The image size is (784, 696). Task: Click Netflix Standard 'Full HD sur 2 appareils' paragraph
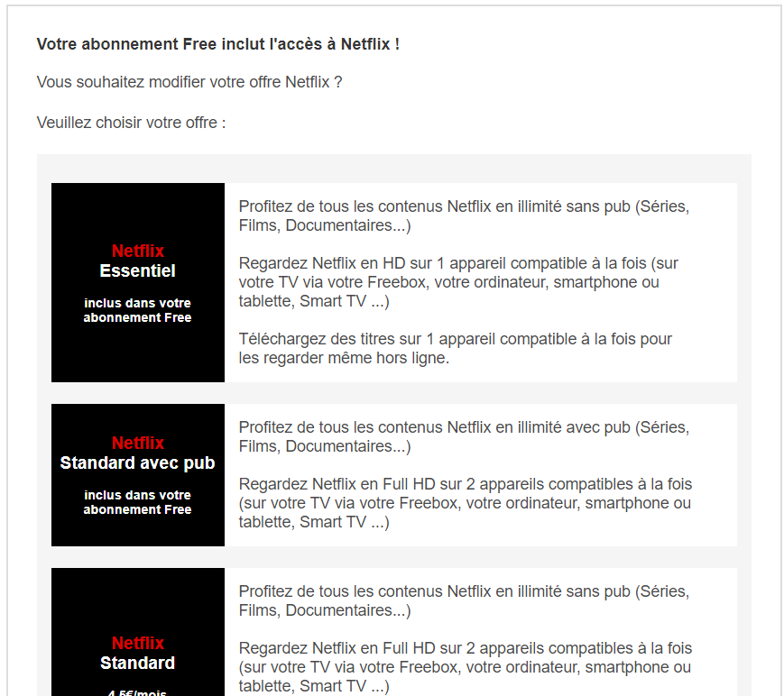(x=466, y=667)
